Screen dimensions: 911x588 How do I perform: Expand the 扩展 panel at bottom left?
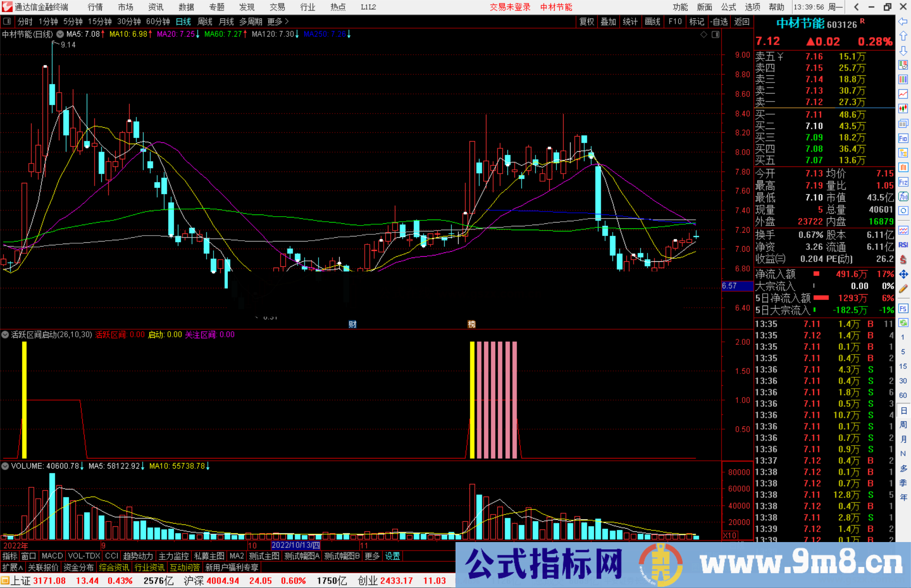tap(13, 567)
